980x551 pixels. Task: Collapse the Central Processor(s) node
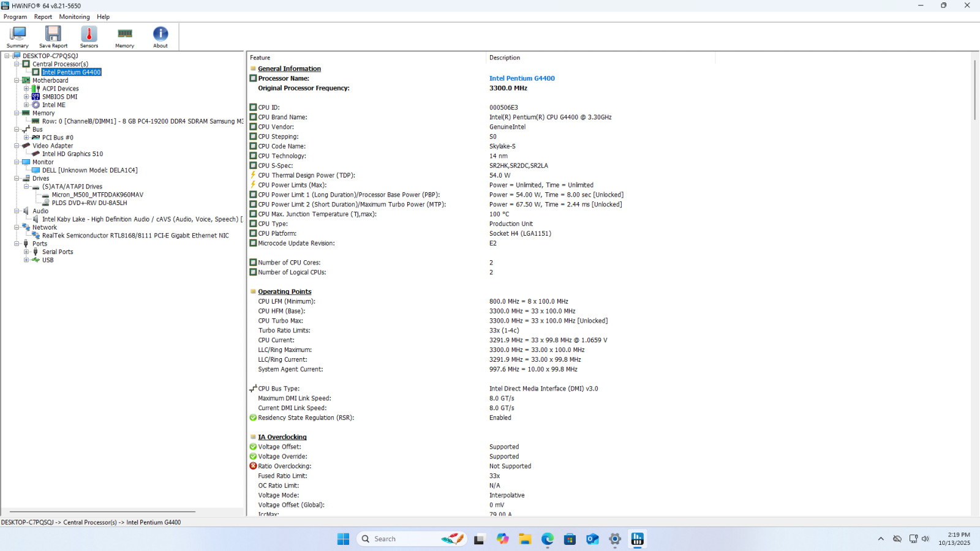[17, 64]
